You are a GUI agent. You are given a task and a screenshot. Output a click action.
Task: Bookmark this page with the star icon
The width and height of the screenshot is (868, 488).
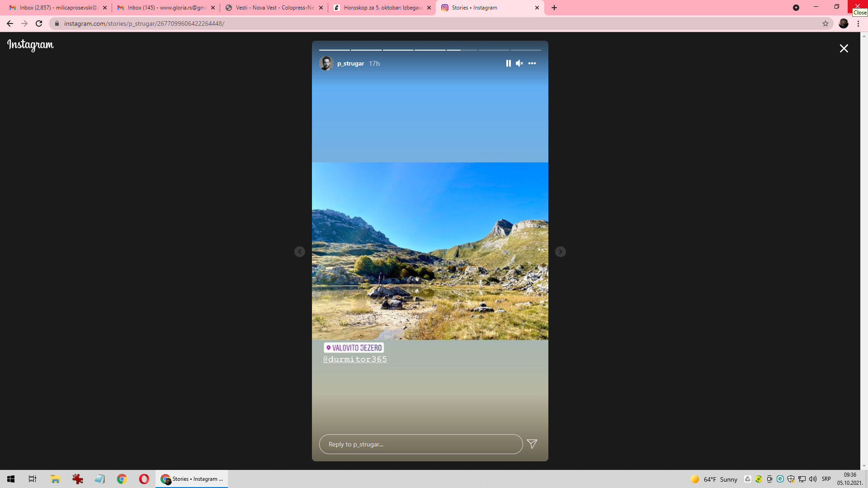826,23
